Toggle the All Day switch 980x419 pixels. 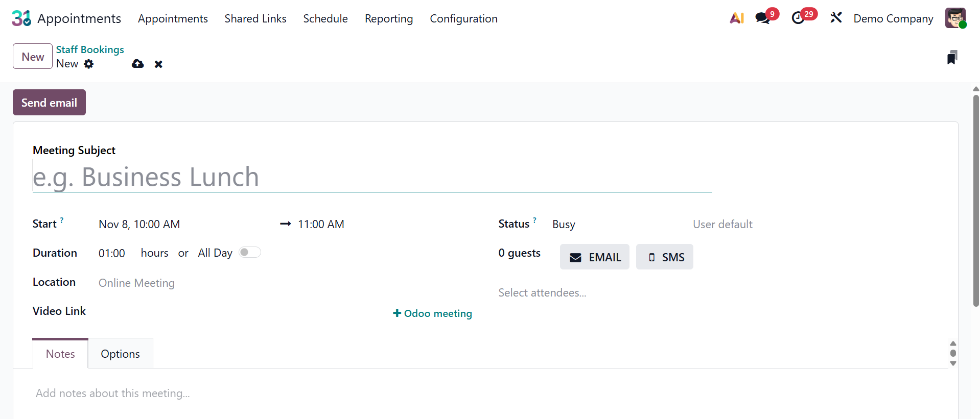coord(250,253)
